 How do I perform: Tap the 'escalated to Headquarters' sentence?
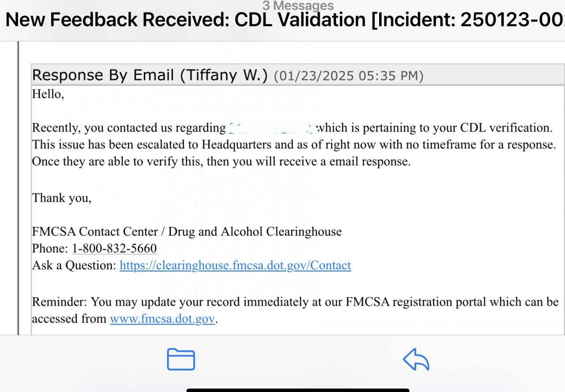(294, 144)
